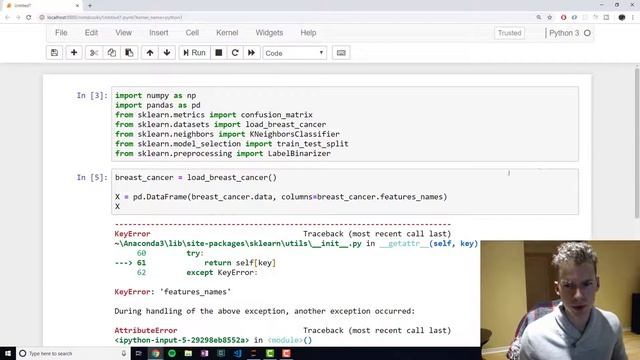Copy the selected cells
The height and width of the screenshot is (360, 640).
point(111,53)
